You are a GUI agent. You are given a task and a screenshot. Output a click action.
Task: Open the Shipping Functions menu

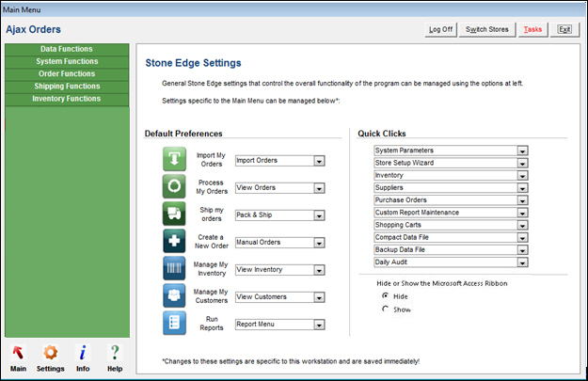67,87
